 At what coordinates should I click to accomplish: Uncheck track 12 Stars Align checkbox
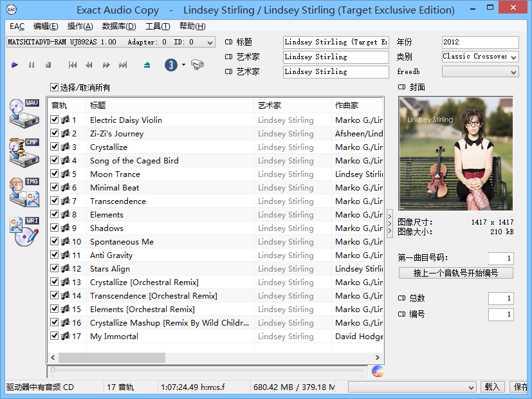coord(54,268)
